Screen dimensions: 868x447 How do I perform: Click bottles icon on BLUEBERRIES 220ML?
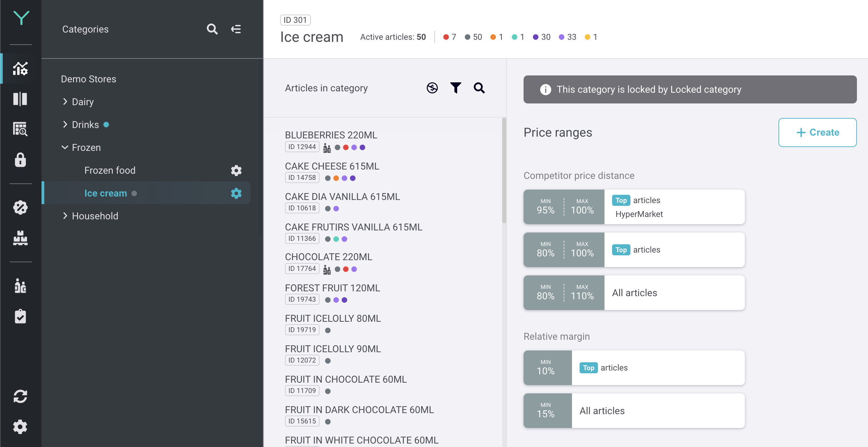click(x=327, y=148)
